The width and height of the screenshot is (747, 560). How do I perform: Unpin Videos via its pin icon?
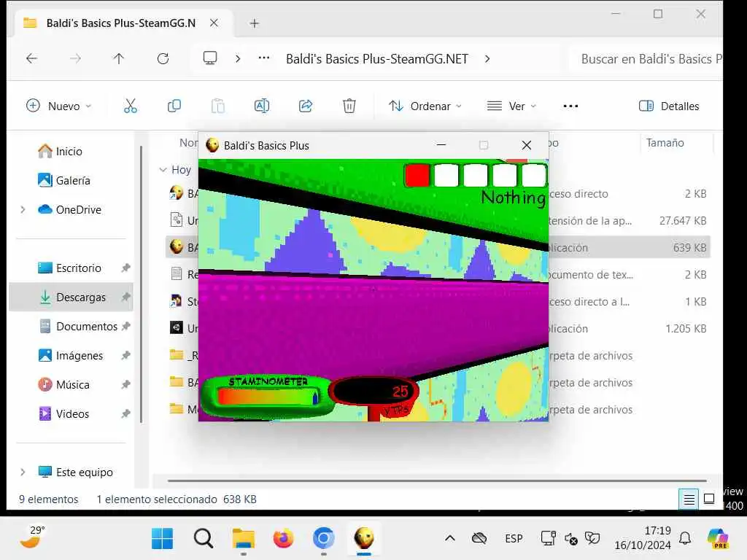(x=125, y=414)
